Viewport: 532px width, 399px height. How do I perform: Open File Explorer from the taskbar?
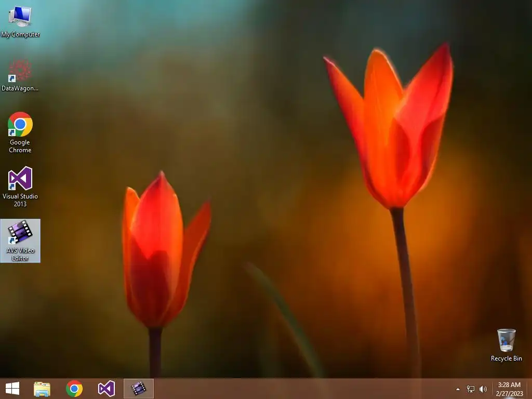42,389
